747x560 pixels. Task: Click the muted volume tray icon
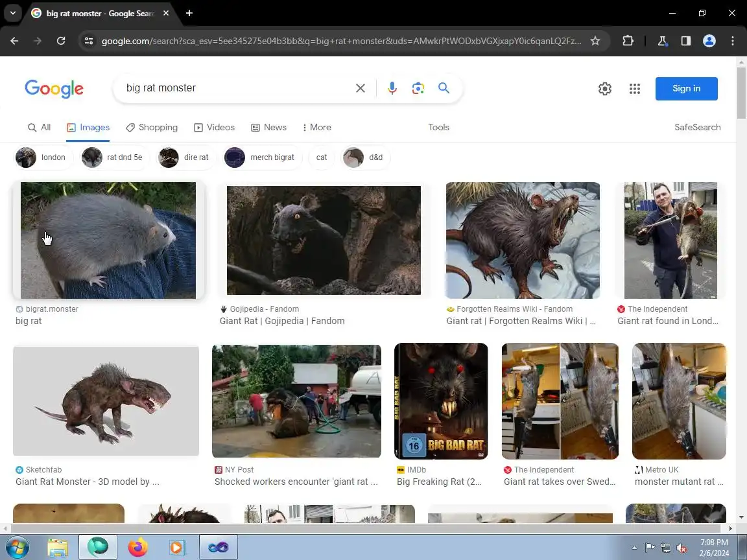[x=682, y=548]
